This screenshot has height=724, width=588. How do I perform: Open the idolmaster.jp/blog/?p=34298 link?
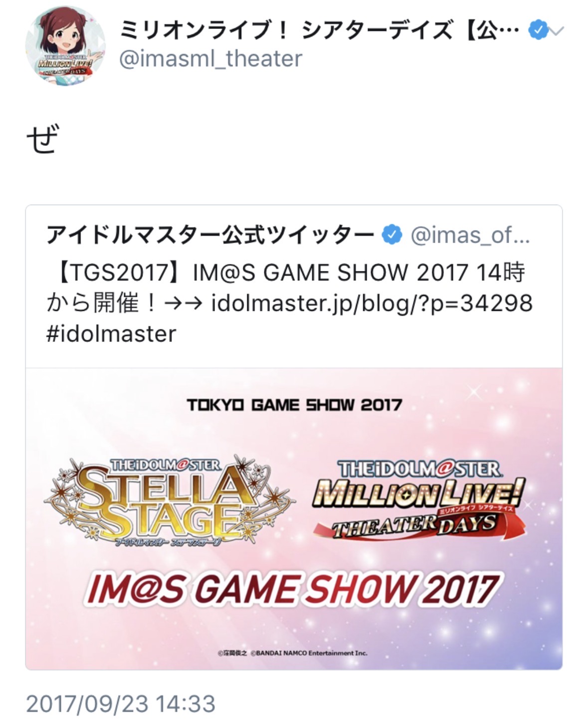pyautogui.click(x=372, y=303)
